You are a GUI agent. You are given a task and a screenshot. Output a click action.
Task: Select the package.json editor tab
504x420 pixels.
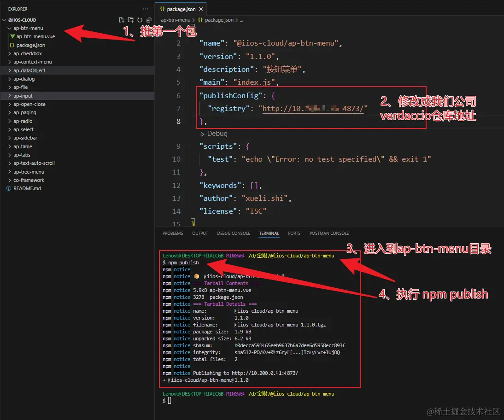(x=181, y=9)
